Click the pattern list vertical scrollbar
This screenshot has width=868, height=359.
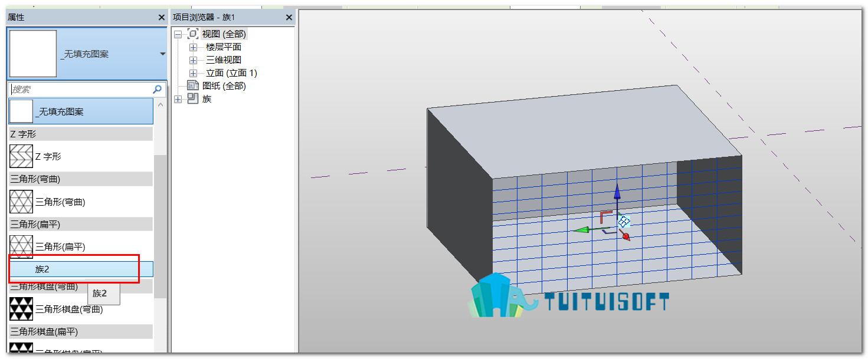tap(160, 227)
